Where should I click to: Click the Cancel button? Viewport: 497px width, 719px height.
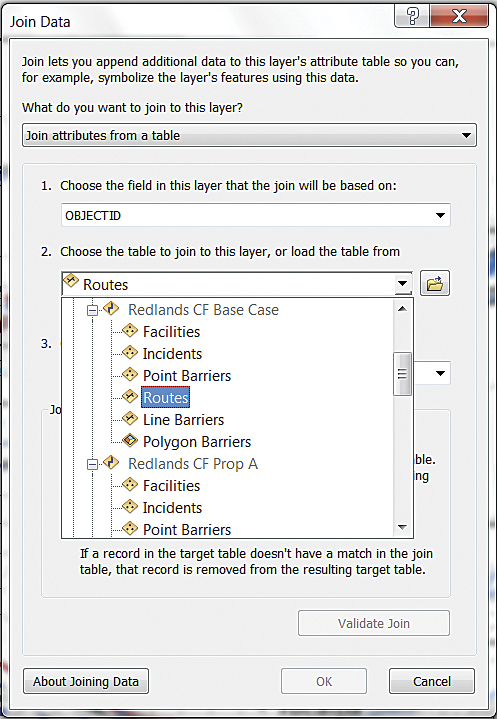click(x=432, y=681)
